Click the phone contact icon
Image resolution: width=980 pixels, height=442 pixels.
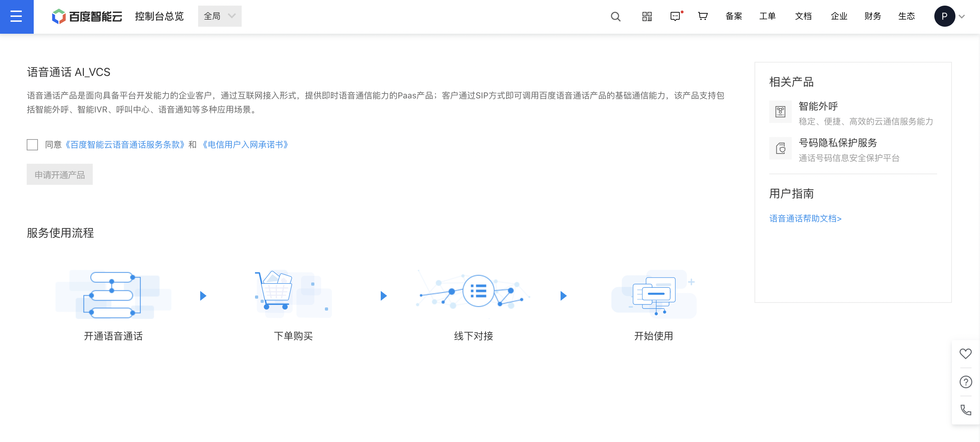966,410
